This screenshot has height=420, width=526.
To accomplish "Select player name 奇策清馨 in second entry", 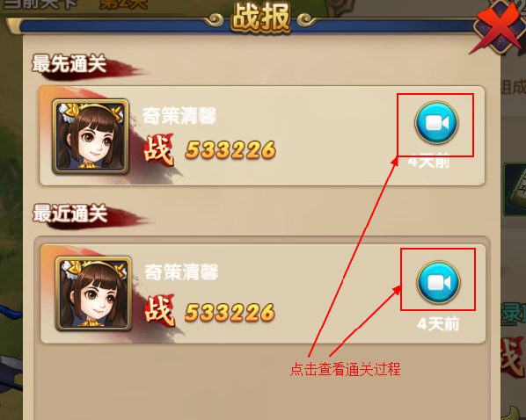I will (x=181, y=272).
